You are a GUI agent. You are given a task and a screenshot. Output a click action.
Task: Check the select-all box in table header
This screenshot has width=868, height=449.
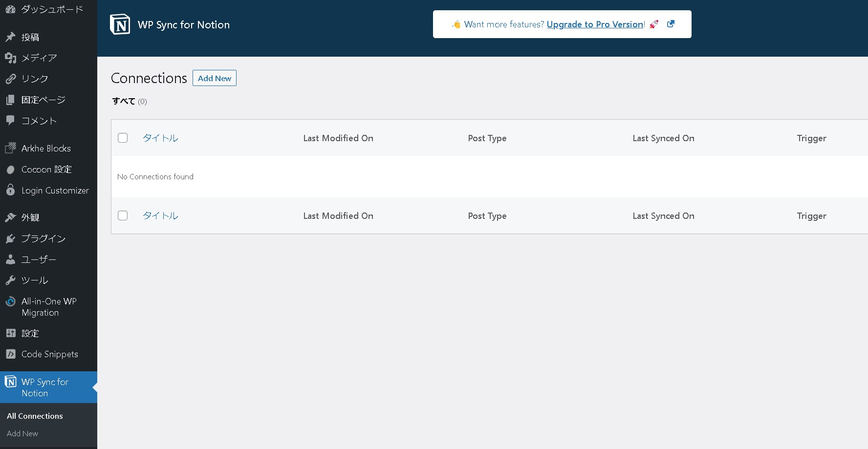[x=123, y=138]
